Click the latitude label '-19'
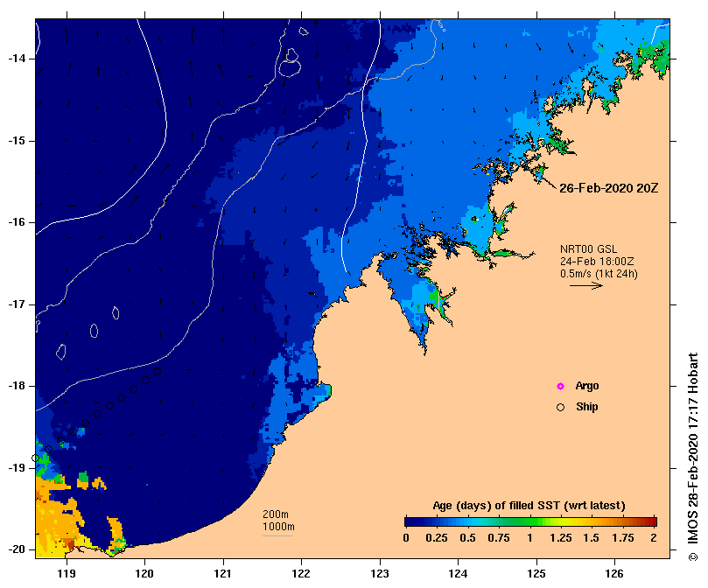708x588 pixels. click(x=17, y=468)
